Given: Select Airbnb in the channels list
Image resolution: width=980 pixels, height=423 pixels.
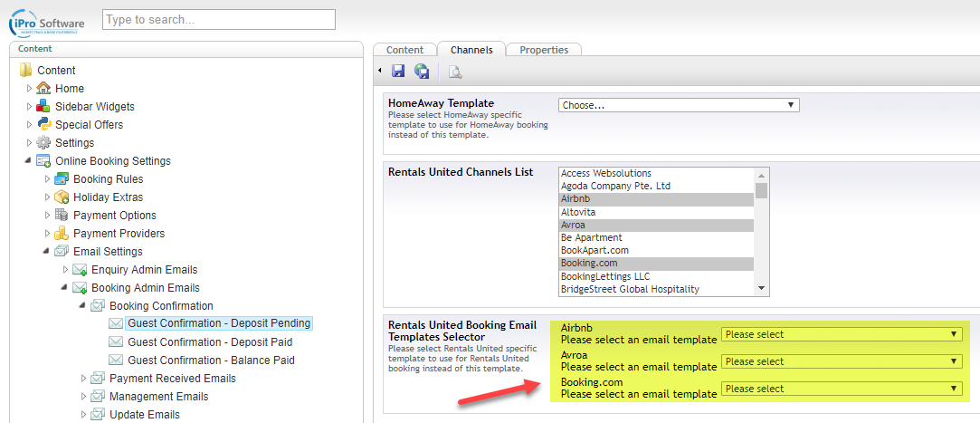Looking at the screenshot, I should (656, 199).
